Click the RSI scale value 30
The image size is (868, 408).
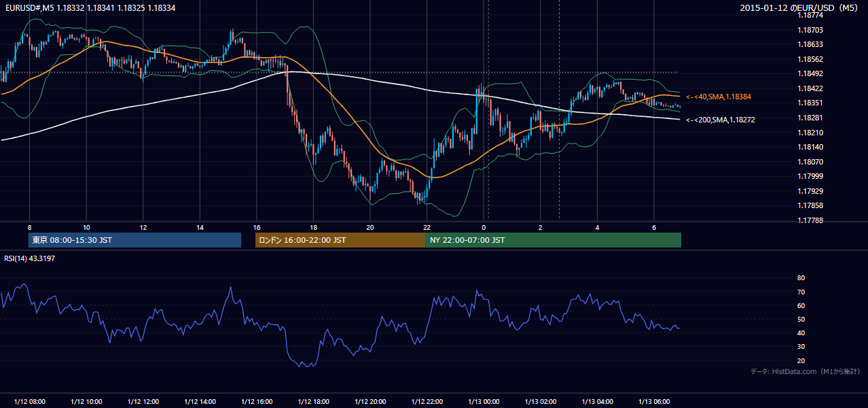pos(801,347)
